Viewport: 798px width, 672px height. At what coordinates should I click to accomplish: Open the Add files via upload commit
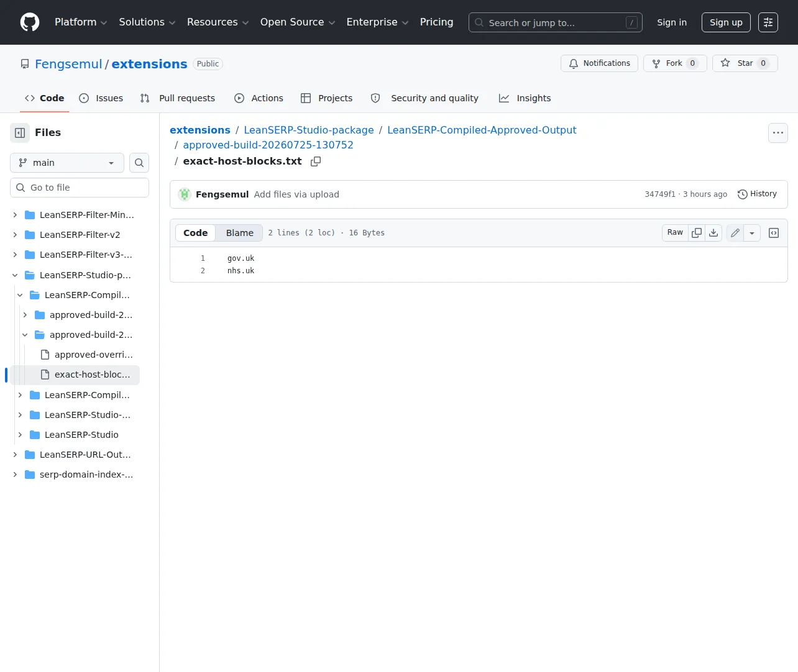click(x=296, y=194)
